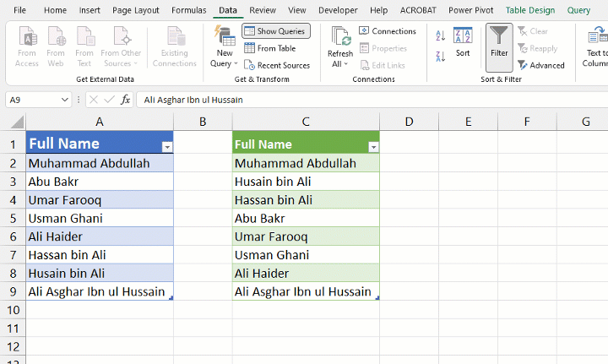Click the Insert Function fx button
This screenshot has height=364, width=608.
125,100
